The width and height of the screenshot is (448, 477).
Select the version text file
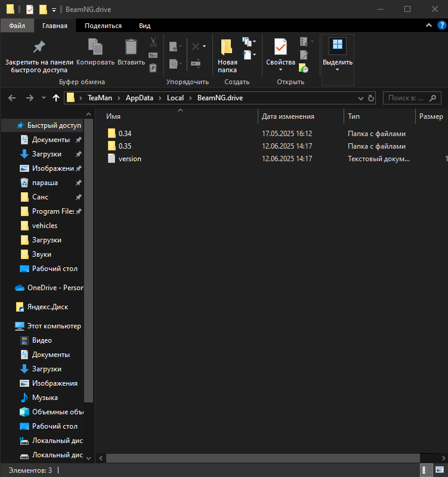[x=130, y=159]
